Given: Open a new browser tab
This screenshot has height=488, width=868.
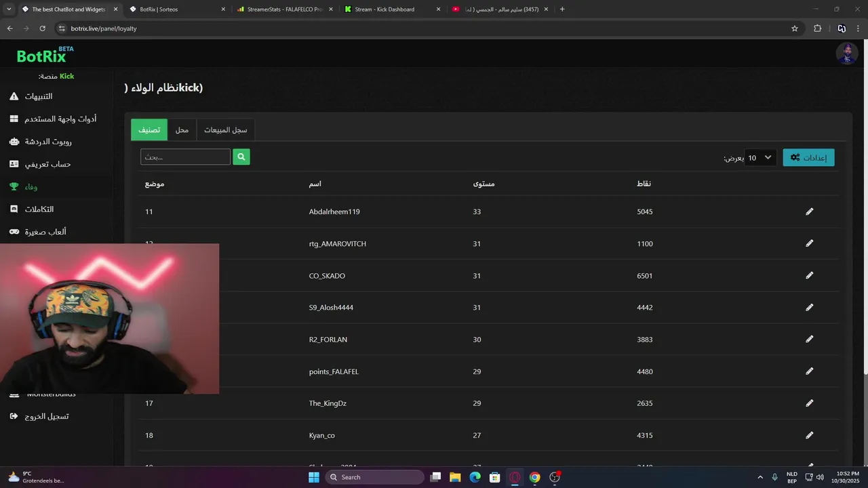Looking at the screenshot, I should point(562,9).
